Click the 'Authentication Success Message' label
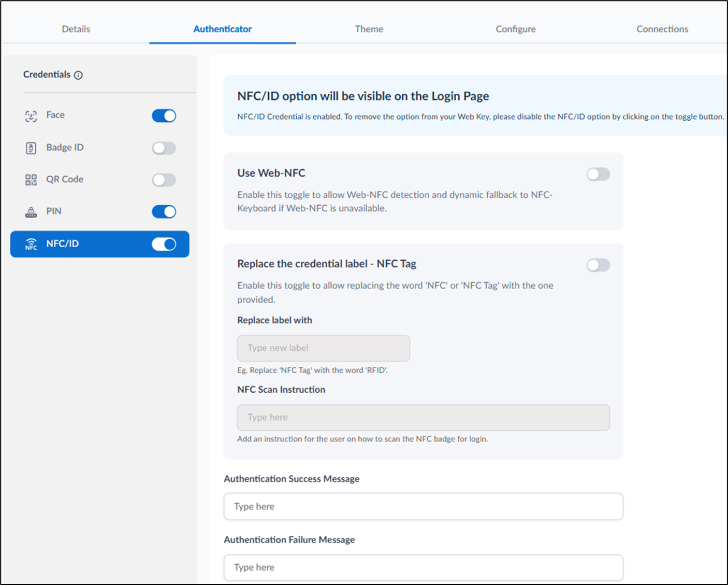728x585 pixels. coord(292,479)
